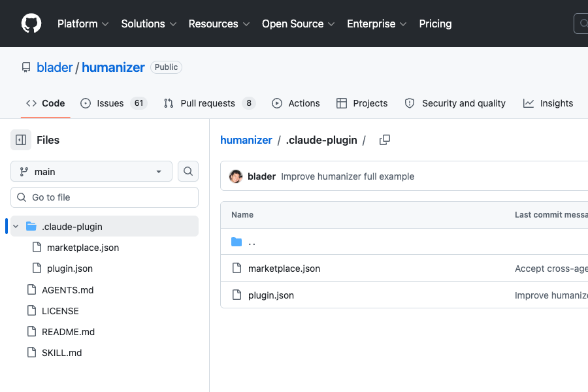Click the file icon beside README.md

[32, 332]
